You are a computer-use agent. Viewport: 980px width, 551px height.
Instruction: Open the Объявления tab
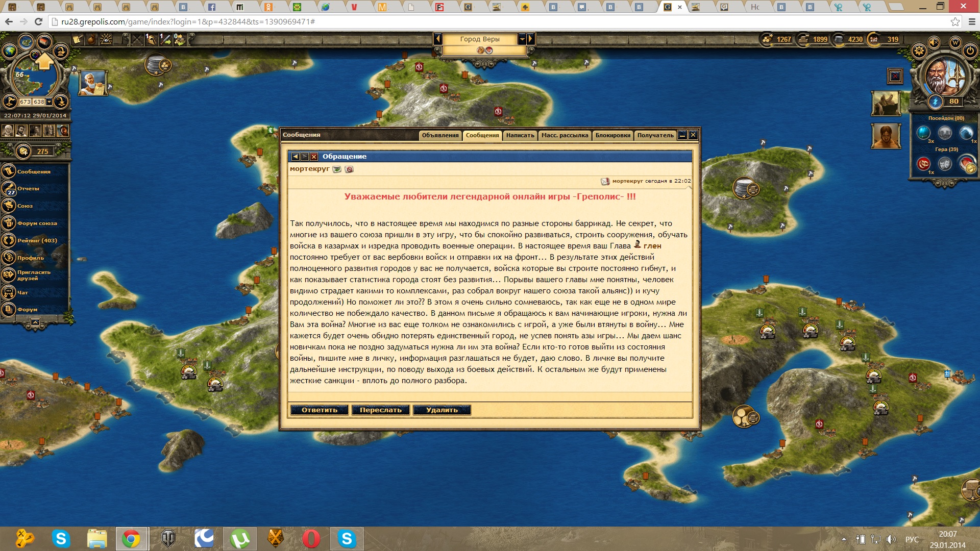tap(440, 135)
